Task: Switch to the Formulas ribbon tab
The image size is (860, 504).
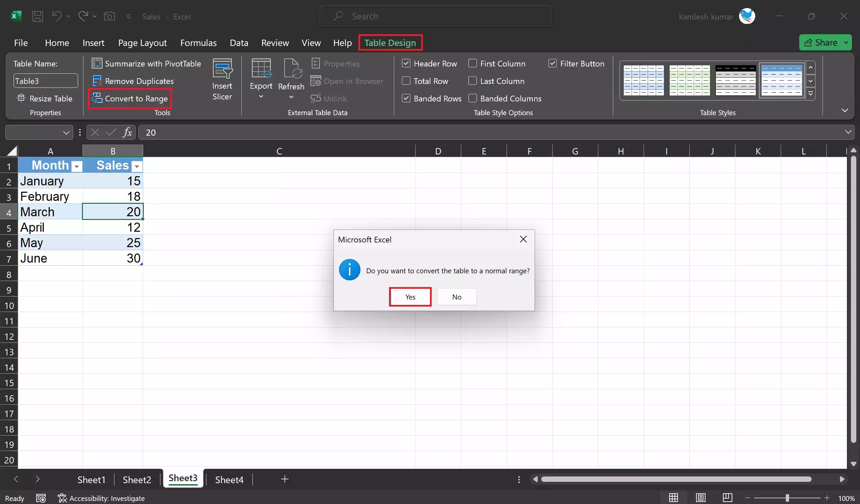Action: (198, 43)
